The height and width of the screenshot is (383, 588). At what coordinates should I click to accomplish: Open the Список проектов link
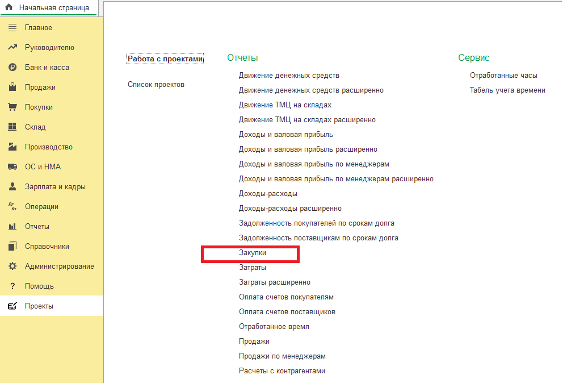156,85
